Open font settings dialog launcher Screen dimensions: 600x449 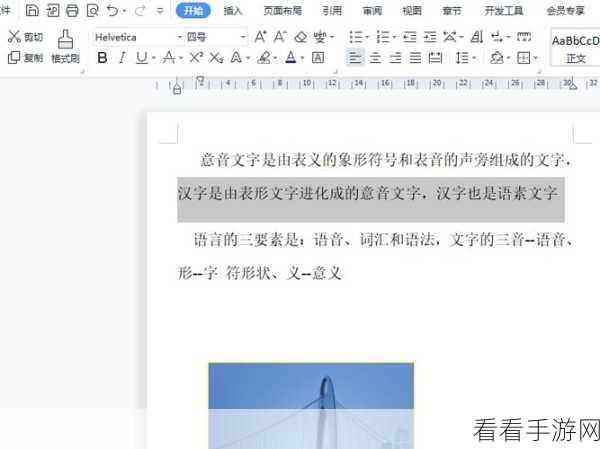click(x=335, y=72)
